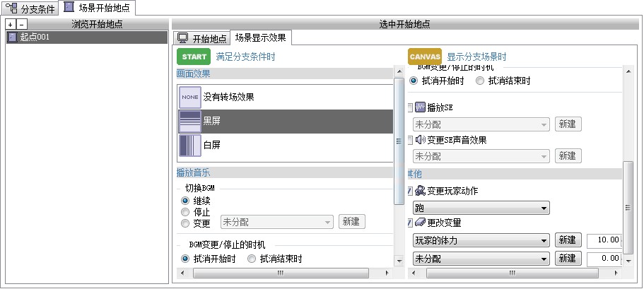Click left pane horizontal scrollbar thumb

281,273
